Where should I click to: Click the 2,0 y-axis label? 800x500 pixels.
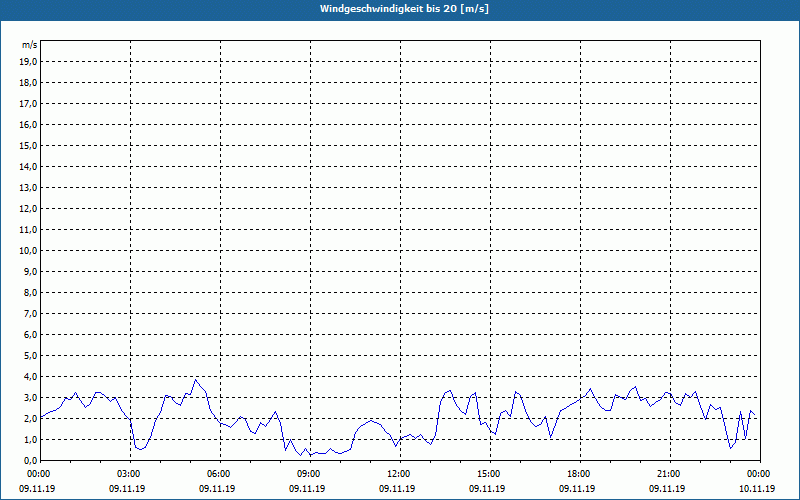coord(33,419)
